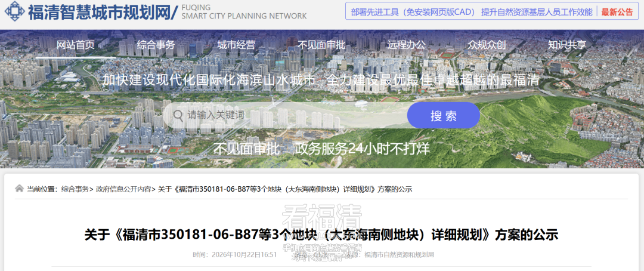The width and height of the screenshot is (644, 271).
Task: Click the banner slogan 加快建设现代化国际化海滨山水城市
Action: (210, 80)
